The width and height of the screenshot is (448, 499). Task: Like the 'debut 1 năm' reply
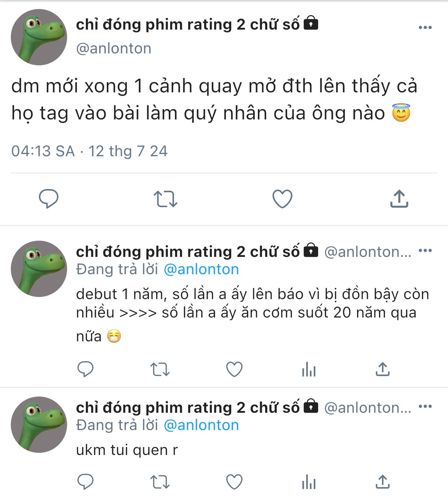point(234,369)
